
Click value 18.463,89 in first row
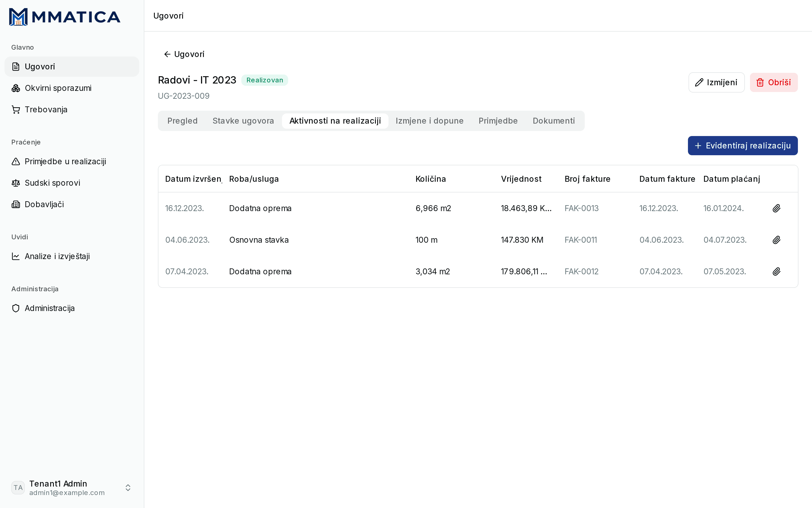pyautogui.click(x=526, y=208)
